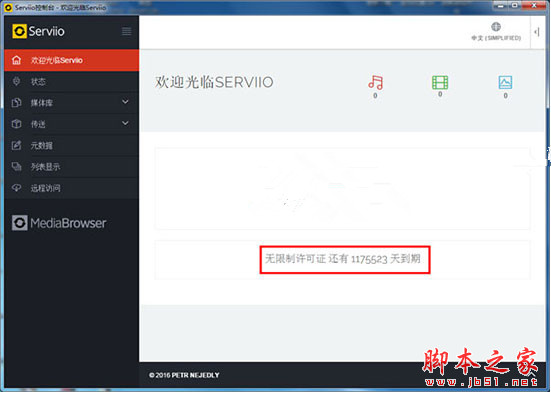Expand the 媒体库 chevron arrow
Image resolution: width=551 pixels, height=394 pixels.
tap(125, 102)
